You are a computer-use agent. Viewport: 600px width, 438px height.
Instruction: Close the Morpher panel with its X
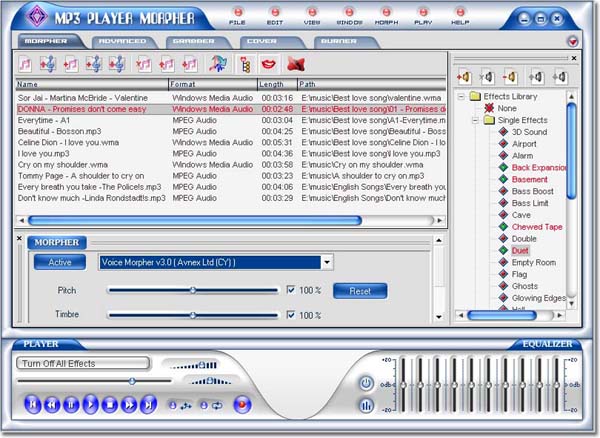coord(19,238)
